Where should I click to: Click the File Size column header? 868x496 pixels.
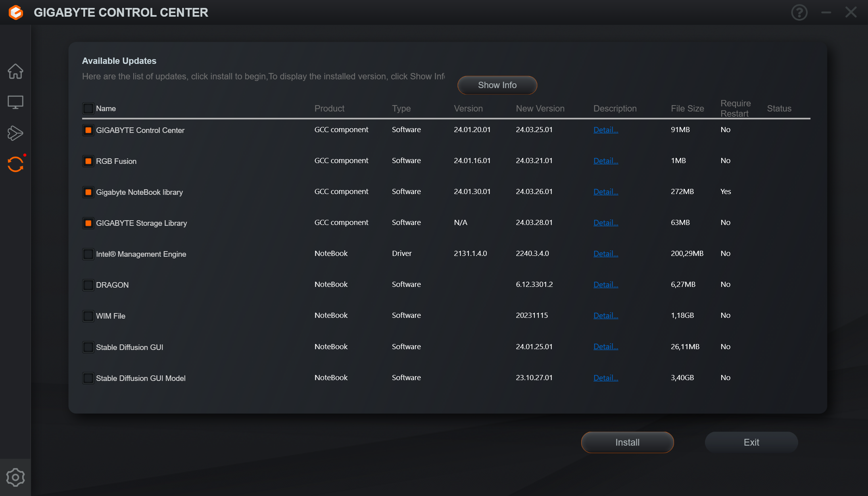pos(687,108)
